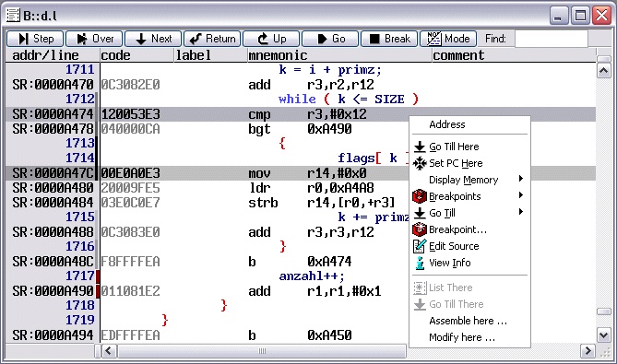The height and width of the screenshot is (364, 617).
Task: Expand the Breakpoints submenu arrow
Action: [521, 195]
